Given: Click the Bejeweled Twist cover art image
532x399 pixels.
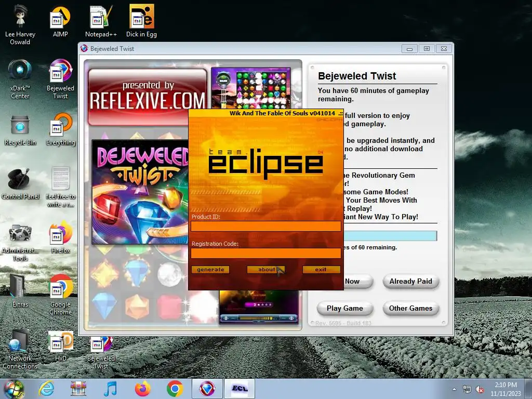Looking at the screenshot, I should (x=140, y=192).
